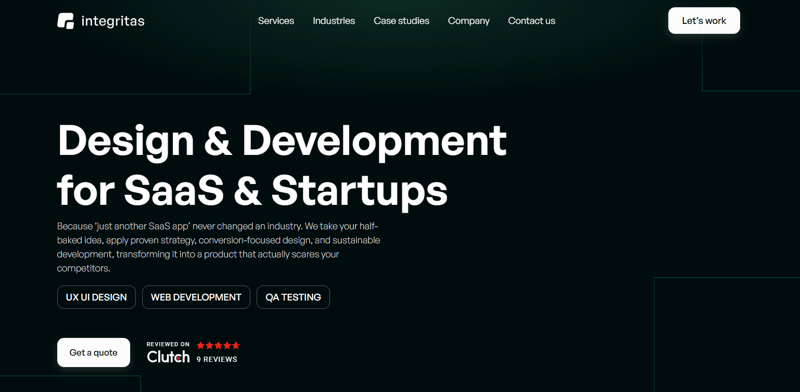Screen dimensions: 800x392
Task: Select the QA TESTING tag
Action: click(x=293, y=297)
